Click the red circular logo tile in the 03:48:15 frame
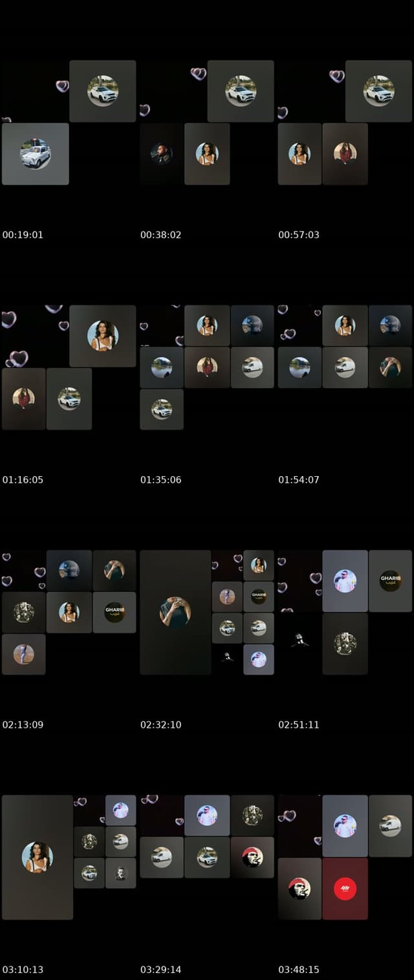Viewport: 414px width, 980px height. point(345,889)
